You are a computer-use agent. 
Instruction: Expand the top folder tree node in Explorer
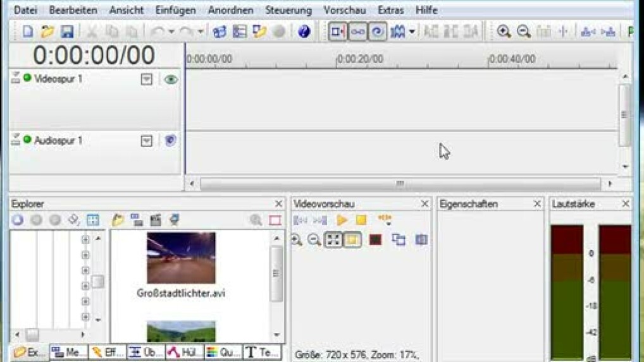point(85,240)
